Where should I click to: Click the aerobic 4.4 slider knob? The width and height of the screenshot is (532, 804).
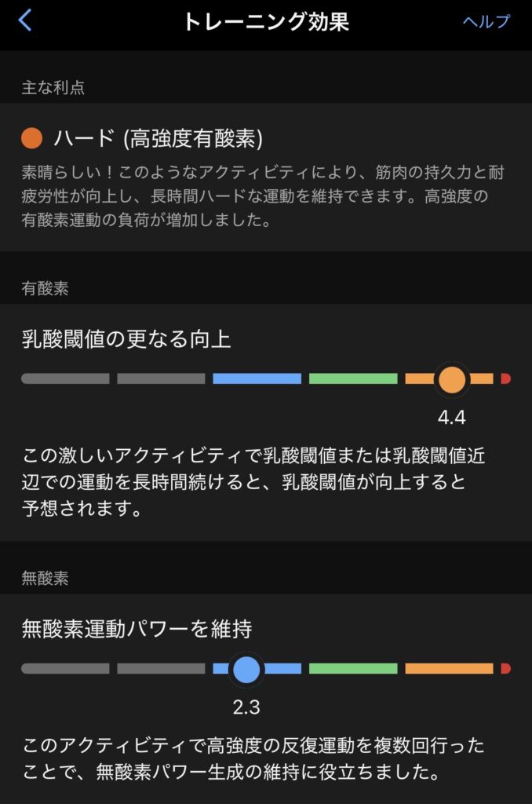click(x=451, y=379)
